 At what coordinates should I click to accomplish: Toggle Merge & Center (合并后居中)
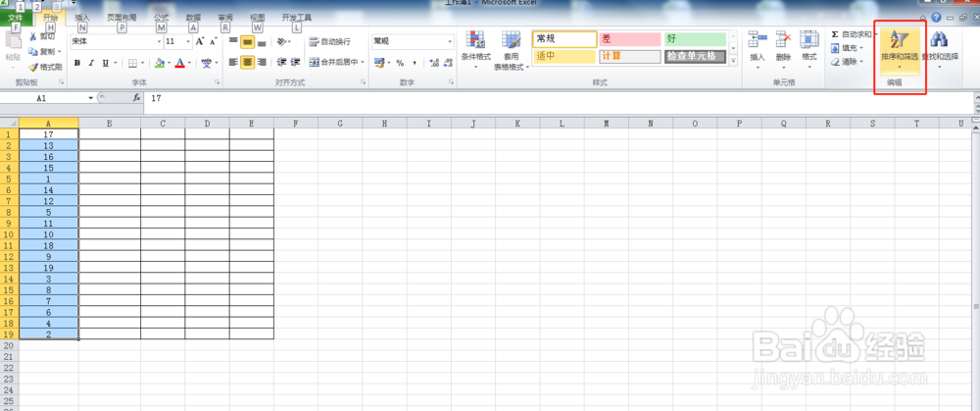334,62
